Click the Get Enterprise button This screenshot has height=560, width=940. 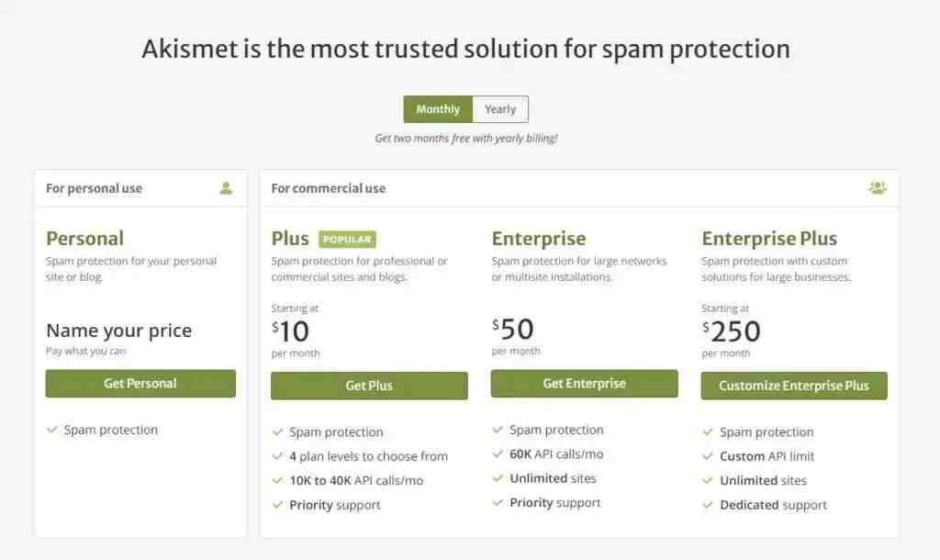click(584, 383)
